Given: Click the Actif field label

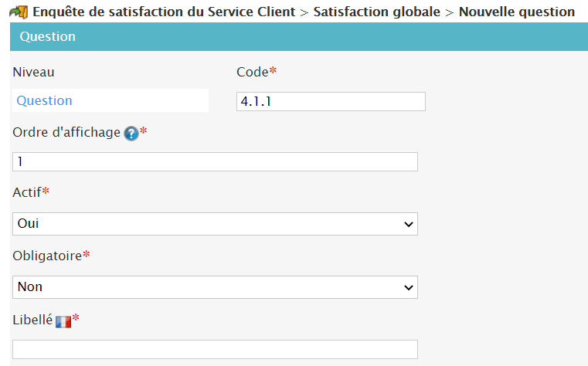Looking at the screenshot, I should 27,191.
